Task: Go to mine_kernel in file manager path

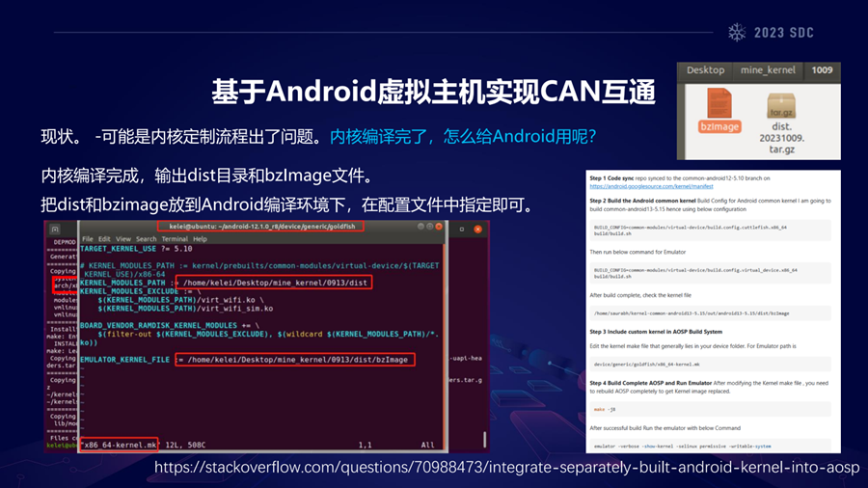Action: 768,70
